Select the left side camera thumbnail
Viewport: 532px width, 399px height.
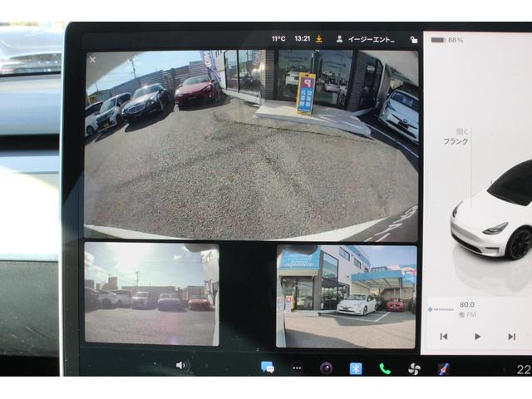151,294
